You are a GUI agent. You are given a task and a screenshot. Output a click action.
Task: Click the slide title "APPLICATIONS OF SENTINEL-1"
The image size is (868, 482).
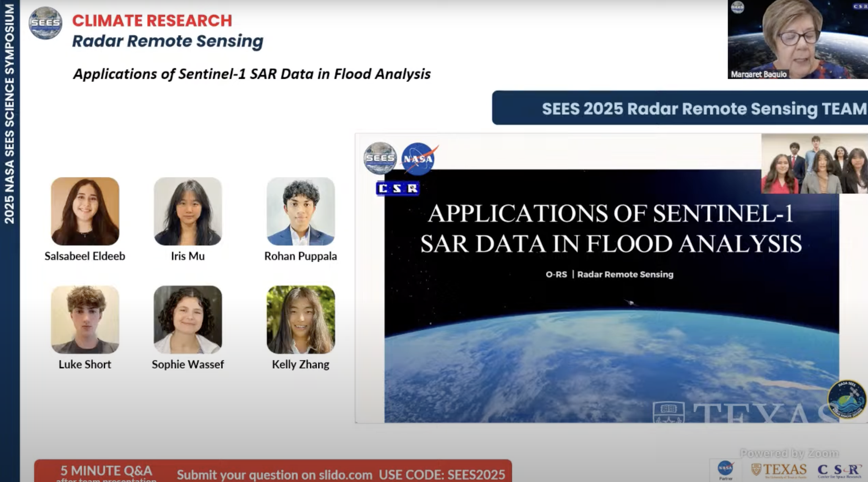pyautogui.click(x=611, y=213)
